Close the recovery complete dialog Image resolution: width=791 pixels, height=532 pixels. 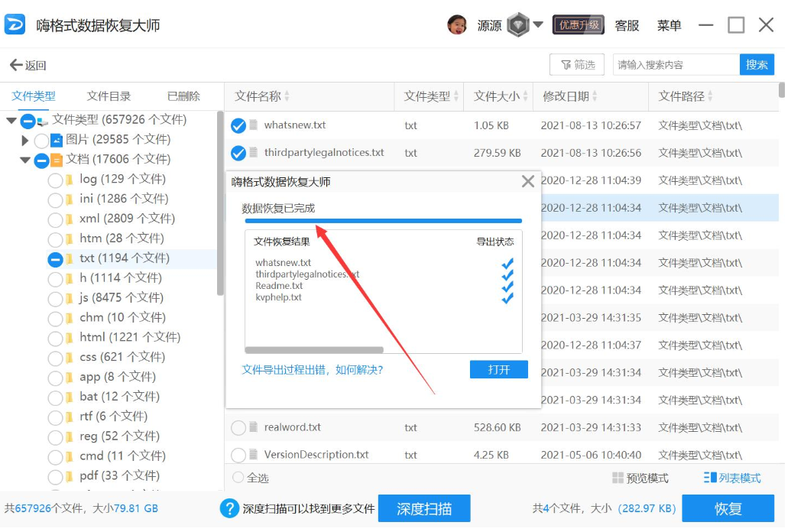527,182
